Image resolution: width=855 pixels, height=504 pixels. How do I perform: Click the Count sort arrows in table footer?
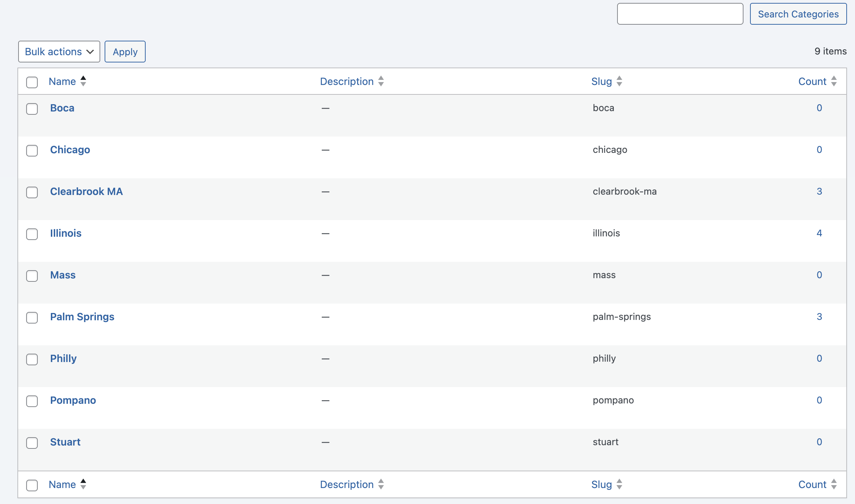coord(834,484)
